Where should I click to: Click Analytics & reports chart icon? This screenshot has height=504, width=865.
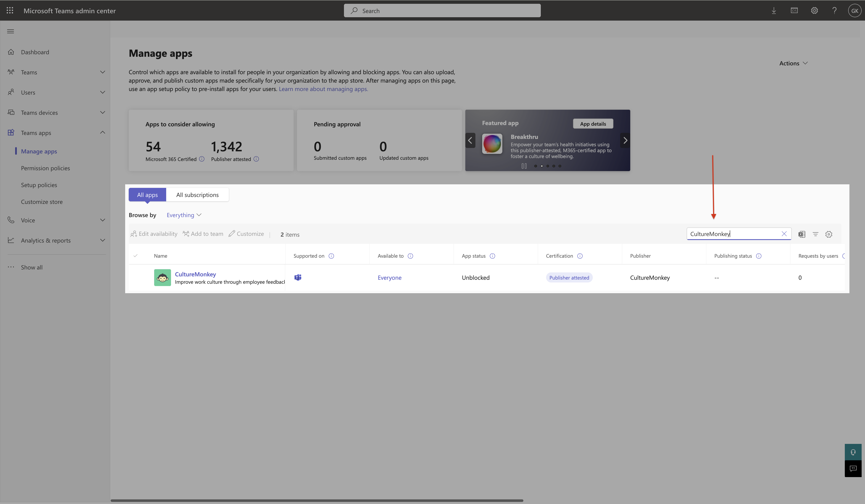click(x=11, y=240)
